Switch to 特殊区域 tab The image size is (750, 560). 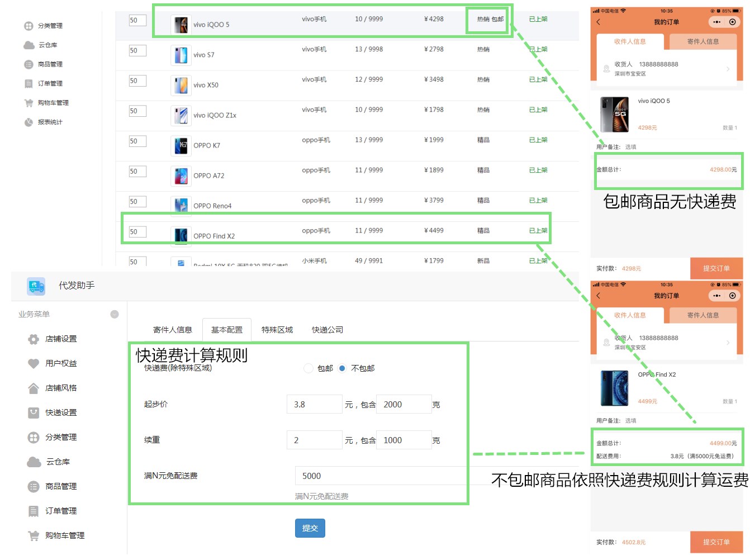click(277, 330)
